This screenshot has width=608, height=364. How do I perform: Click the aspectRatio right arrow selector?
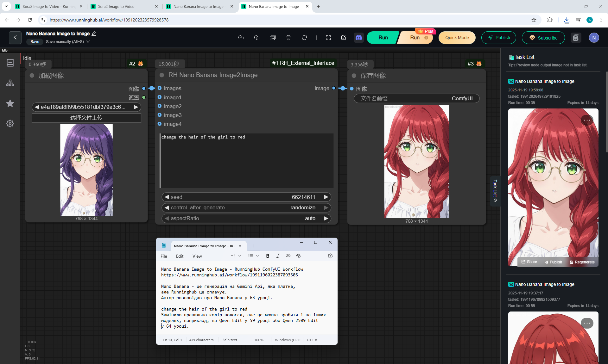326,218
